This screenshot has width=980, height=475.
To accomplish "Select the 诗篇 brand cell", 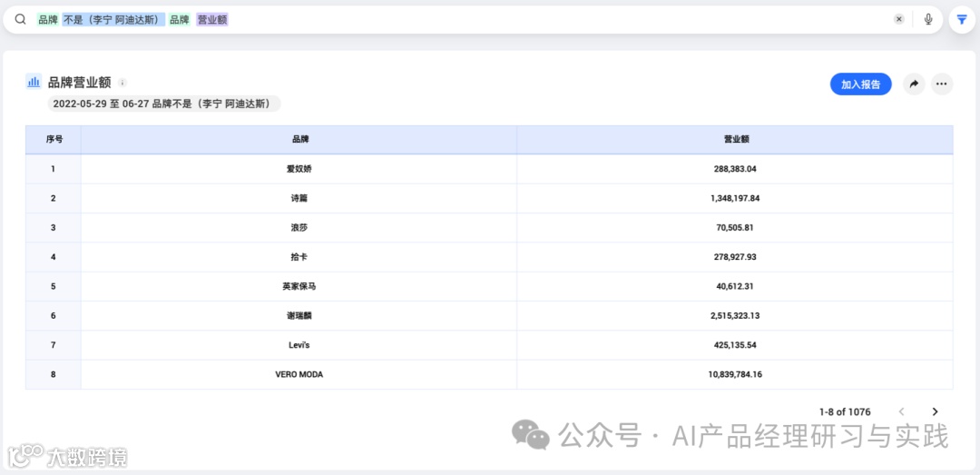I will (299, 198).
